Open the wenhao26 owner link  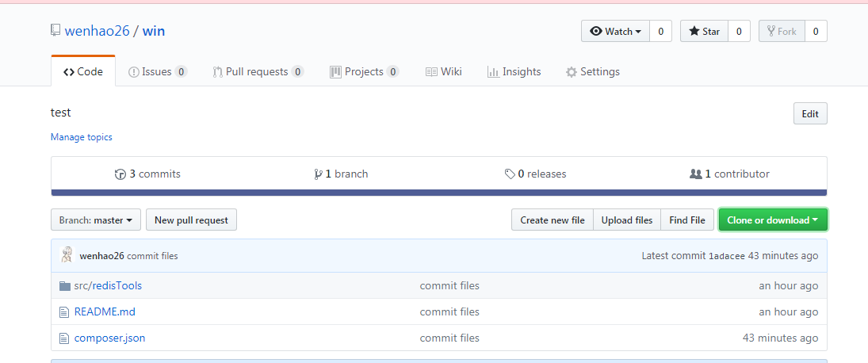(97, 31)
